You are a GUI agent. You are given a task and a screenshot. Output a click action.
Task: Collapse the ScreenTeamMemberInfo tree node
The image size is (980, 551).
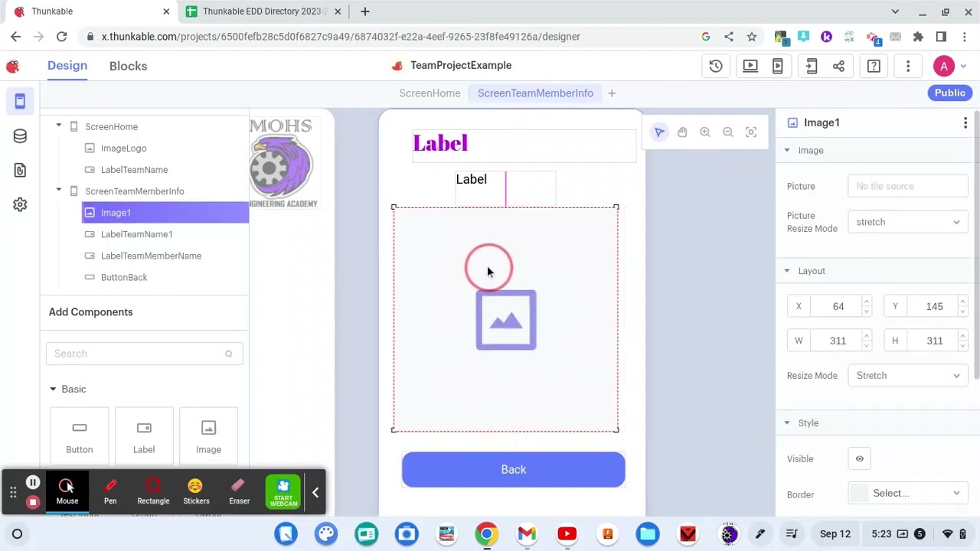click(x=58, y=191)
